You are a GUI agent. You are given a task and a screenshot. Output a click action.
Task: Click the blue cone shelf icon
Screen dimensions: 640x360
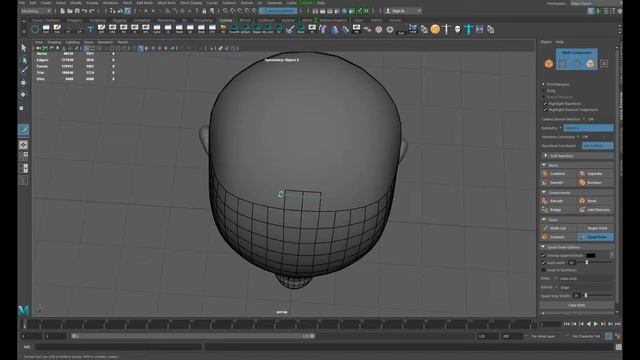coord(334,29)
